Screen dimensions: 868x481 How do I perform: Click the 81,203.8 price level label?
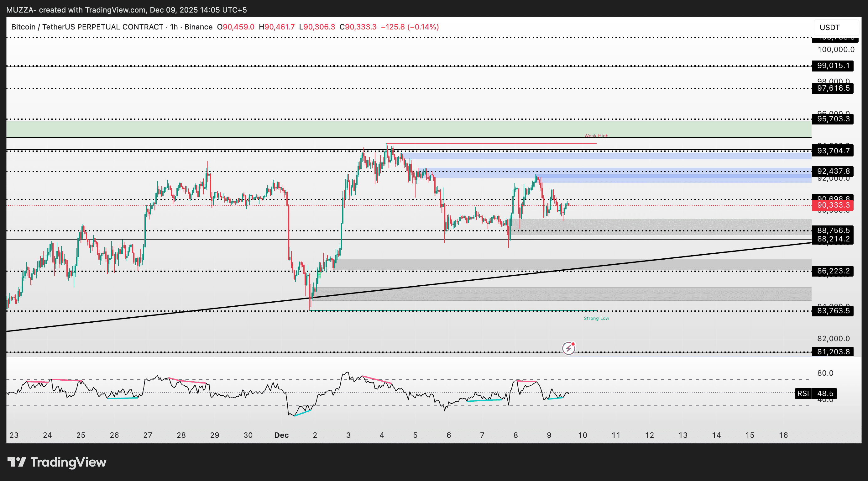[833, 351]
